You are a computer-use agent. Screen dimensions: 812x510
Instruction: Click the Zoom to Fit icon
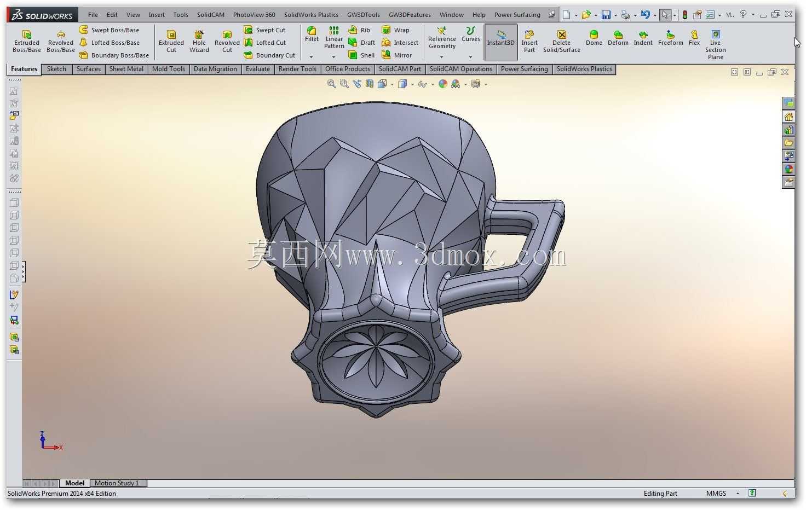pyautogui.click(x=331, y=84)
